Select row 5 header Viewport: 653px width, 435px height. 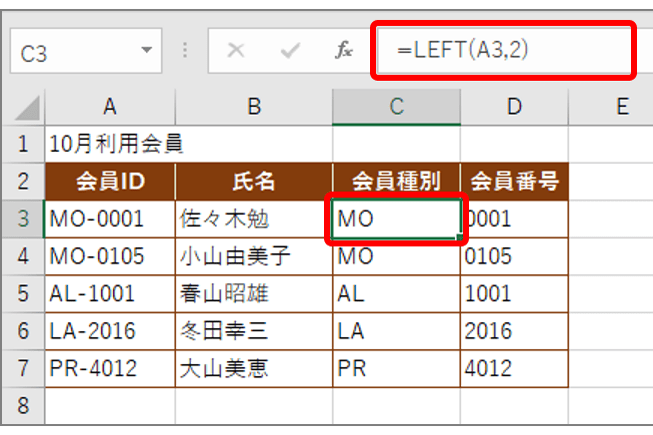pos(23,294)
